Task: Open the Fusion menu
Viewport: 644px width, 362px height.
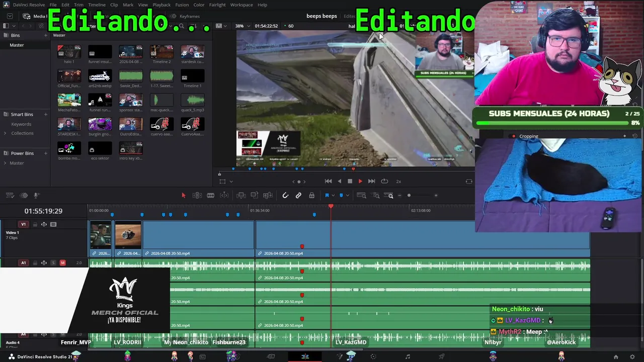Action: [x=182, y=5]
